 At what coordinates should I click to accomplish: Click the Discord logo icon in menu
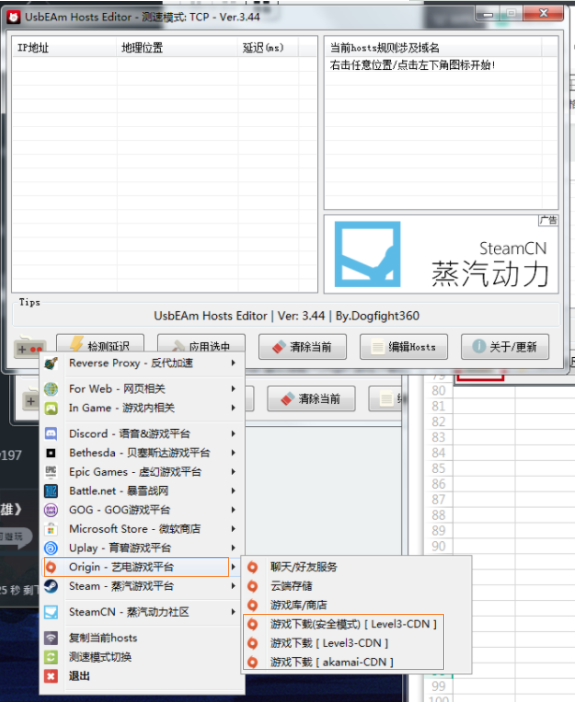(x=51, y=433)
